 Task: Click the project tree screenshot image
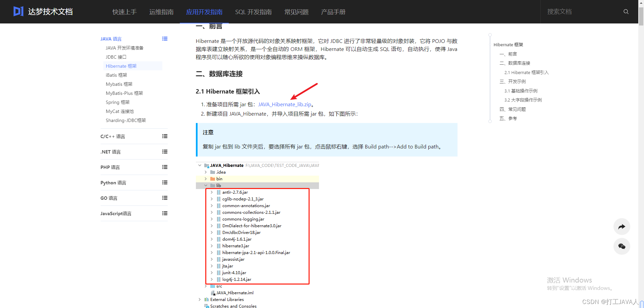point(257,235)
